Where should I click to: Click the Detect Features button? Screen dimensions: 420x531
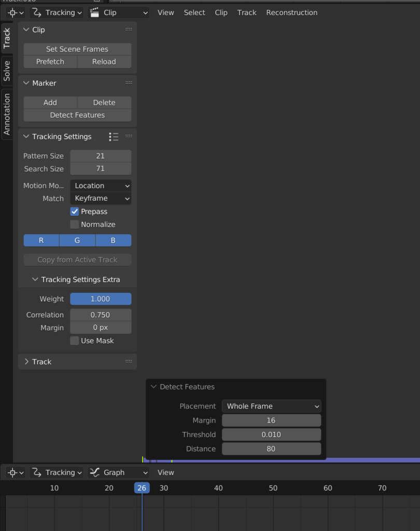77,115
